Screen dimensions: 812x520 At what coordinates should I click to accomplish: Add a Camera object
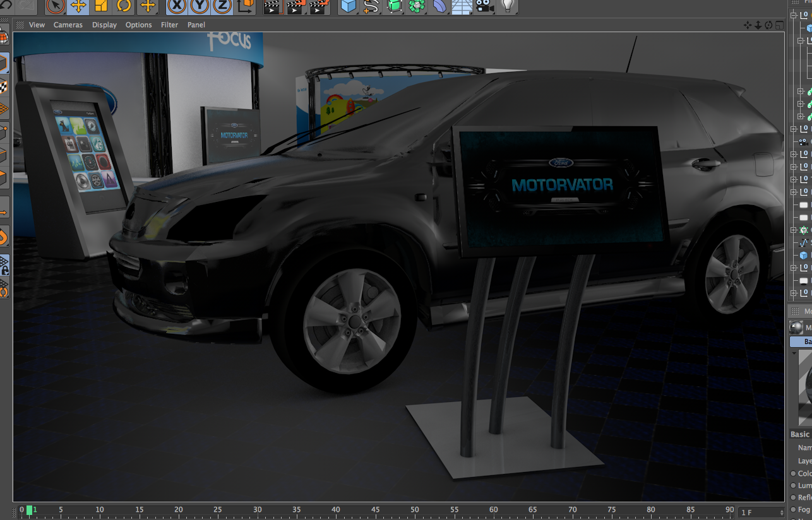tap(484, 6)
